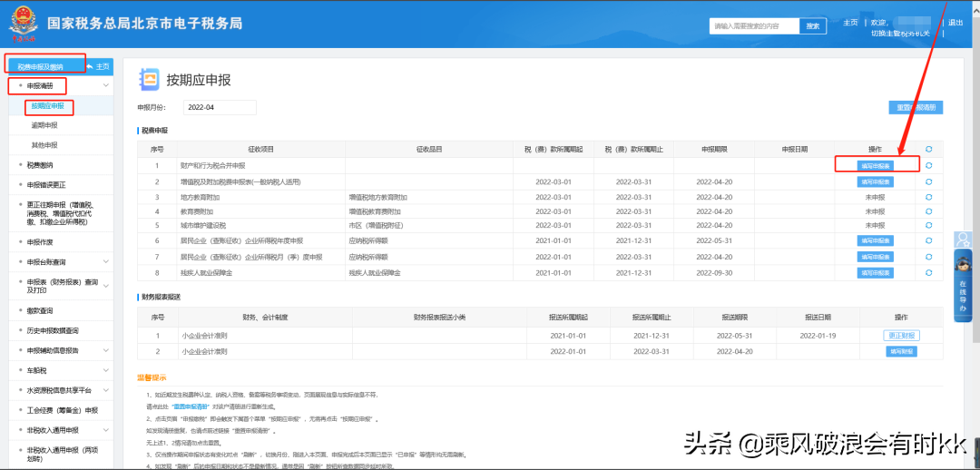This screenshot has width=980, height=470.
Task: Expand the 车船税 sidebar menu
Action: [x=106, y=370]
